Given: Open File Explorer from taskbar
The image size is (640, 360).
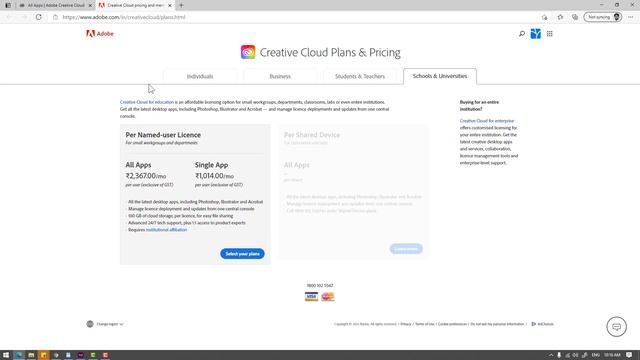Looking at the screenshot, I should click(31, 355).
